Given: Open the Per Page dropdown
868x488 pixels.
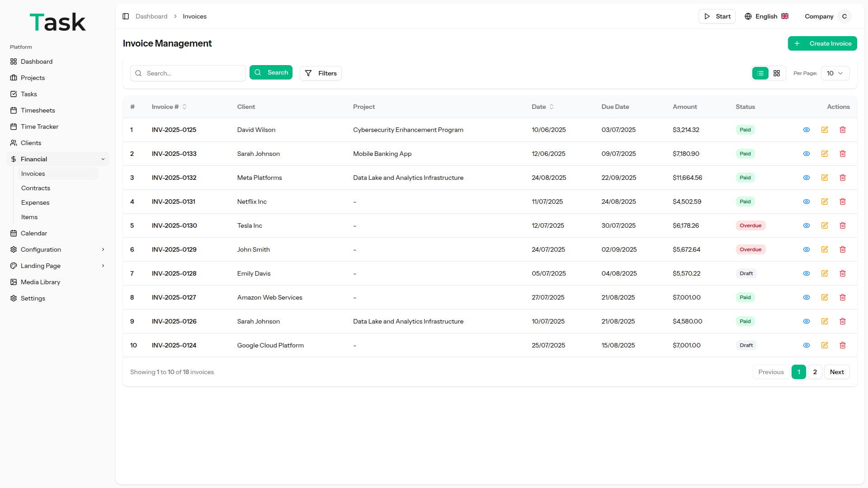Looking at the screenshot, I should 835,73.
